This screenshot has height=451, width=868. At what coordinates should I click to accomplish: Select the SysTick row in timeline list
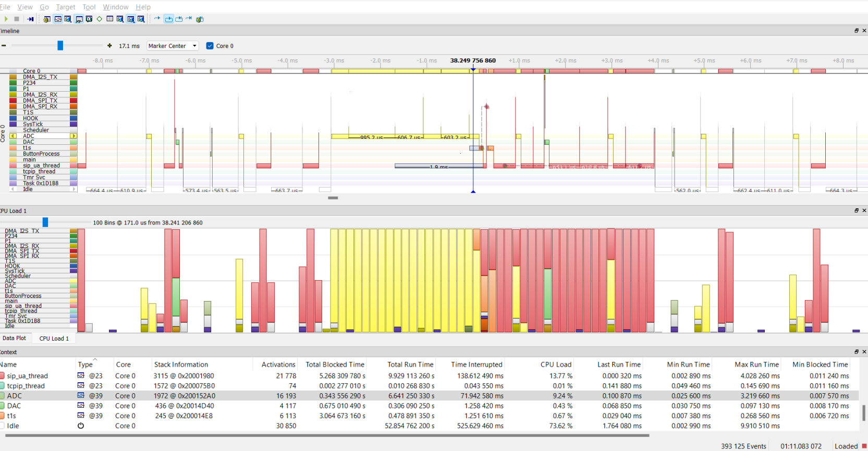pos(43,124)
